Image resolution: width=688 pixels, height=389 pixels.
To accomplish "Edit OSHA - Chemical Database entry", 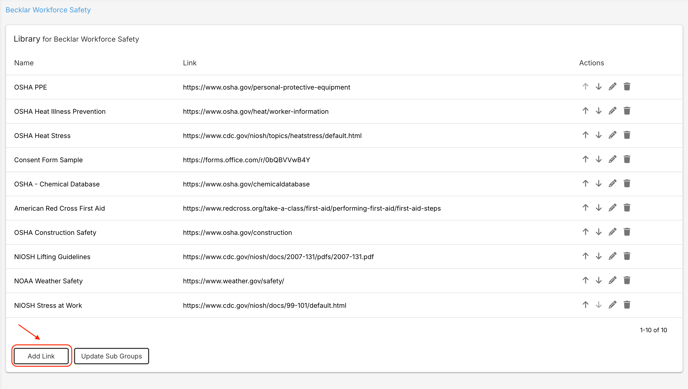I will 613,183.
